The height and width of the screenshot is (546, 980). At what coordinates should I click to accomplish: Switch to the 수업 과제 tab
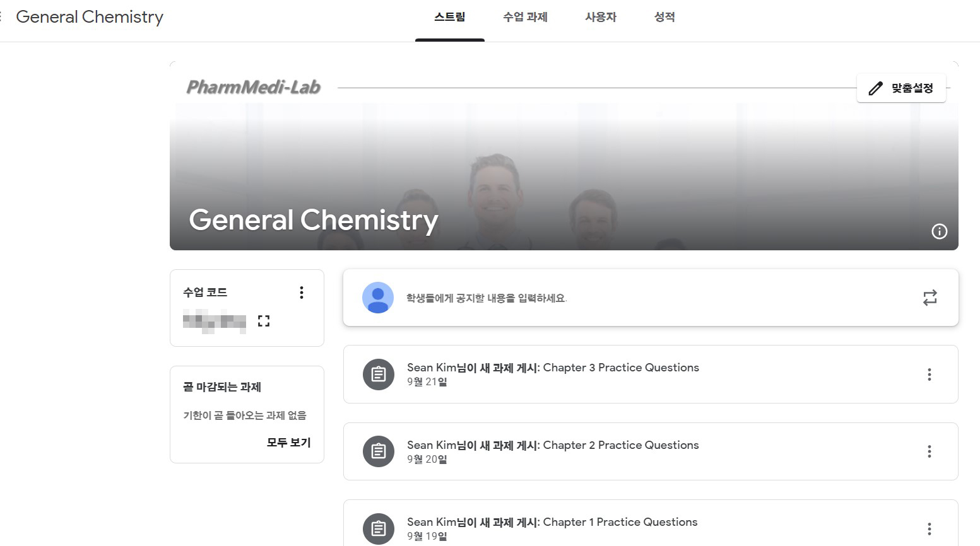click(525, 18)
